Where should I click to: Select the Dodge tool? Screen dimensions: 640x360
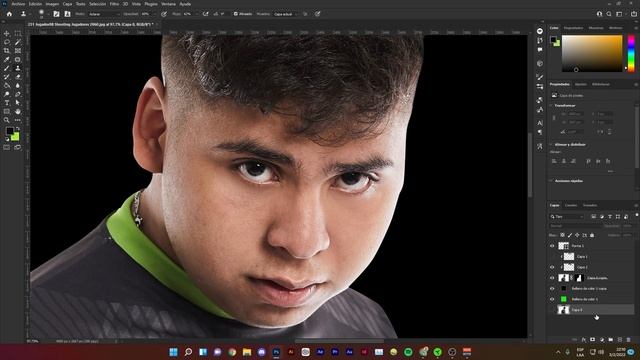(x=7, y=94)
